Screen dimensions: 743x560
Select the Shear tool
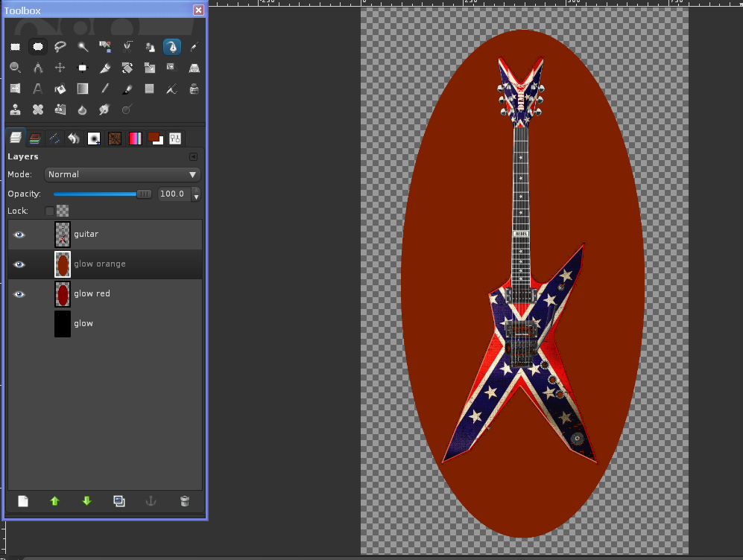[x=172, y=68]
